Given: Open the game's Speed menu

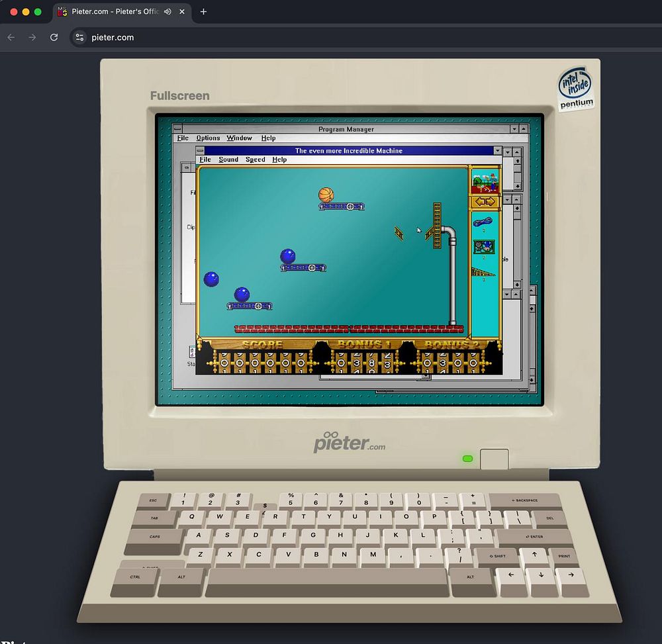Looking at the screenshot, I should point(256,160).
